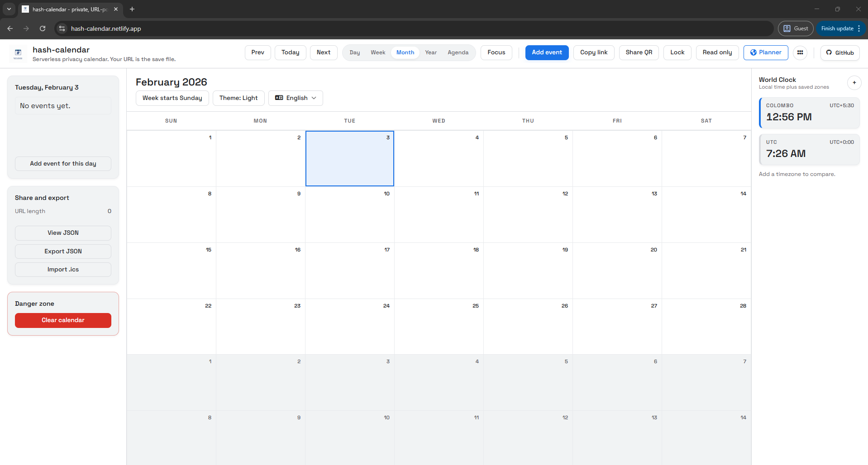Open the English language dropdown

tap(296, 98)
